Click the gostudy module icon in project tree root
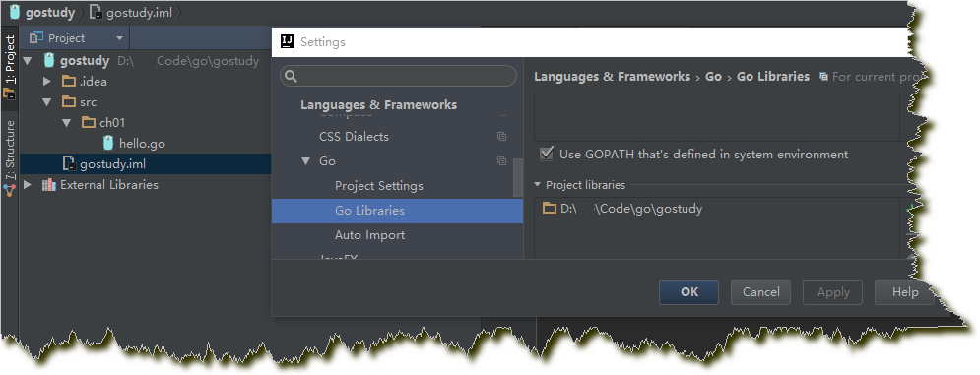The height and width of the screenshot is (375, 980). click(48, 61)
